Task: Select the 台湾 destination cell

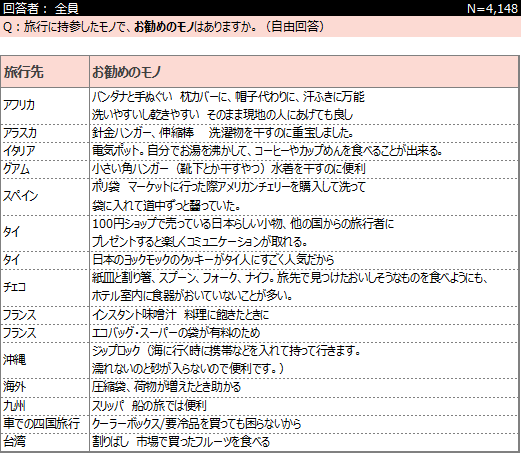Action: tap(45, 442)
